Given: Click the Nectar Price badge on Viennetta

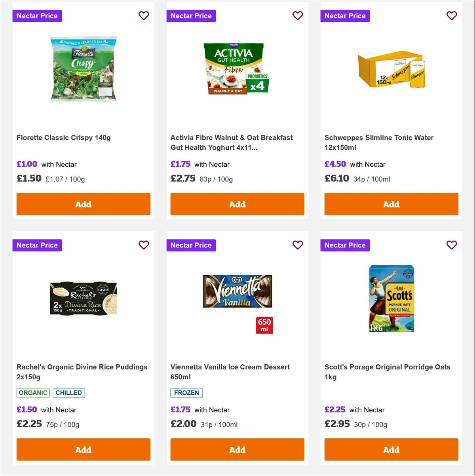Looking at the screenshot, I should [191, 245].
